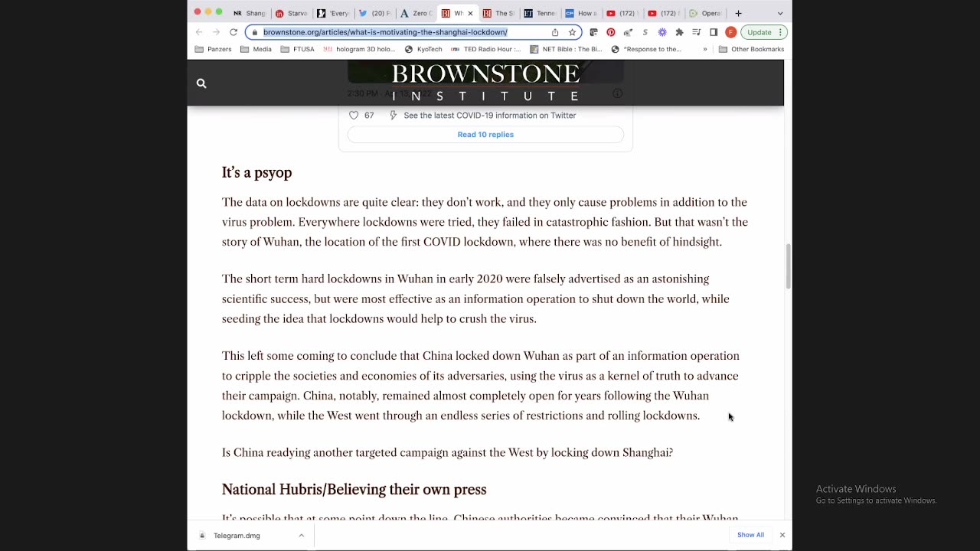Open Other Bookmarks folder
This screenshot has width=980, height=551.
(751, 49)
